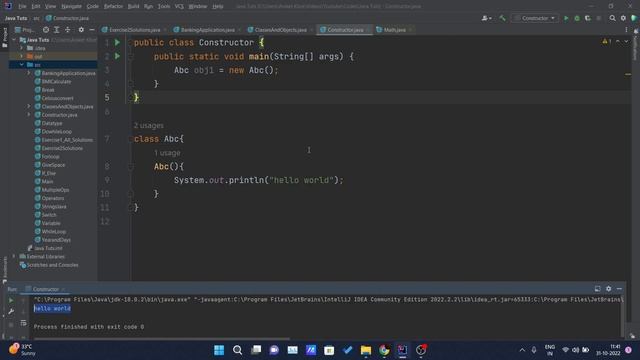Switch to Exercise2Solutions.java tab

click(134, 30)
